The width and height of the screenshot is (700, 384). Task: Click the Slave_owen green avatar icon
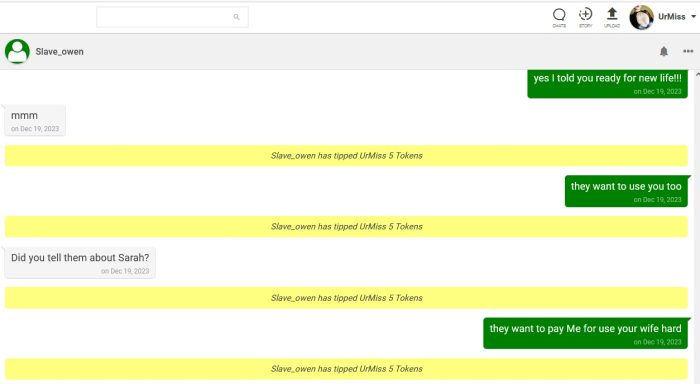[17, 51]
